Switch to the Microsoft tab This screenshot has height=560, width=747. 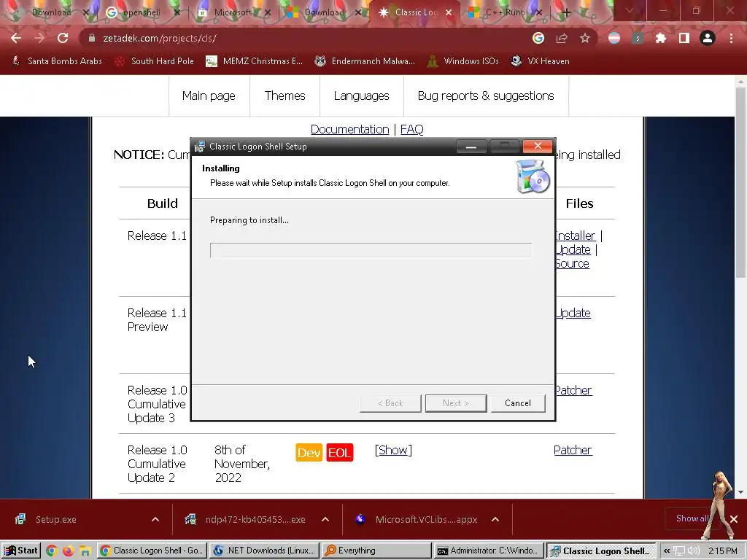click(x=233, y=12)
